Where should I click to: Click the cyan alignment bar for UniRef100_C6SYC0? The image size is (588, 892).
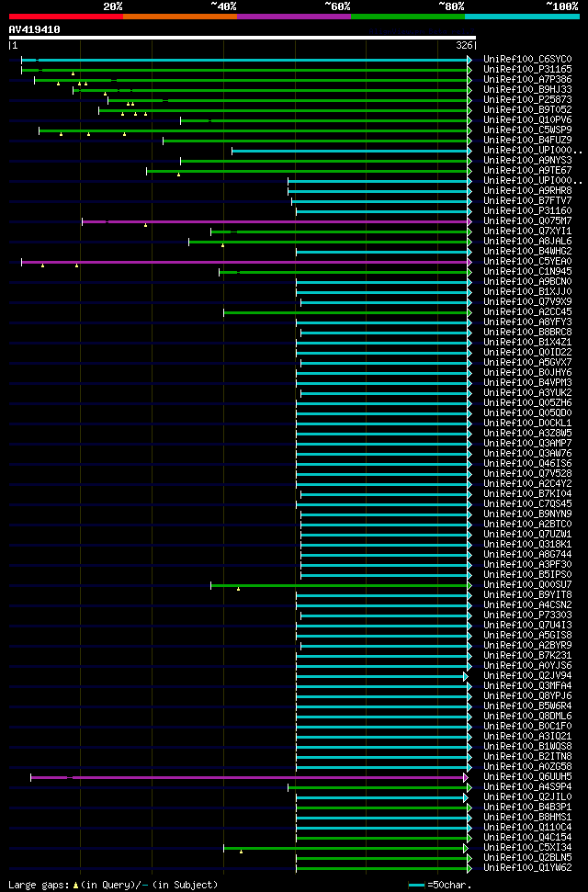246,60
